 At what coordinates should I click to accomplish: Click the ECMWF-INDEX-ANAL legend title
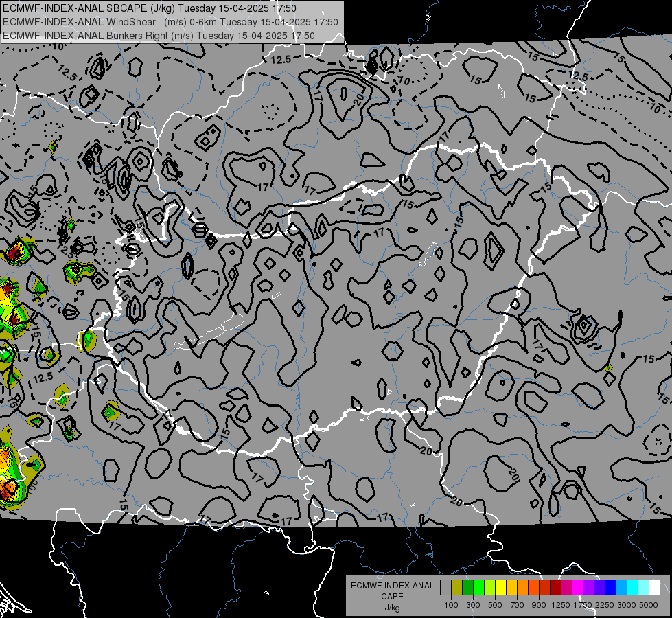click(392, 586)
